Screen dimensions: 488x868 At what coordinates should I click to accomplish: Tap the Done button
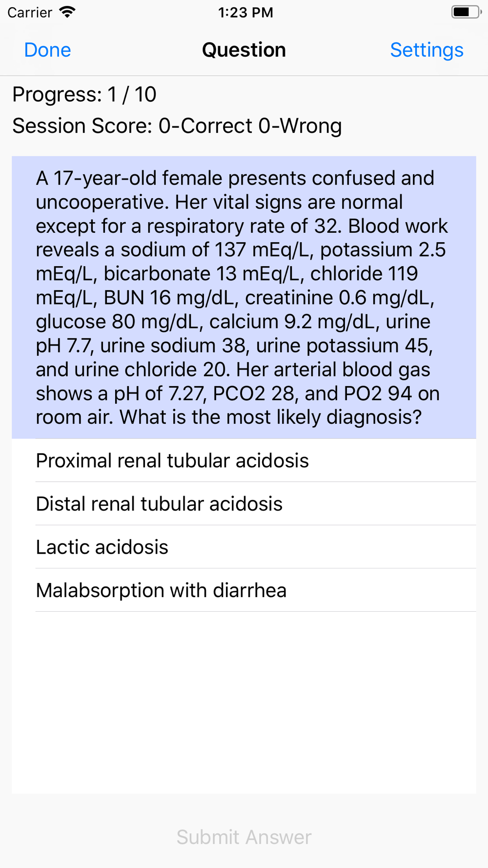47,50
